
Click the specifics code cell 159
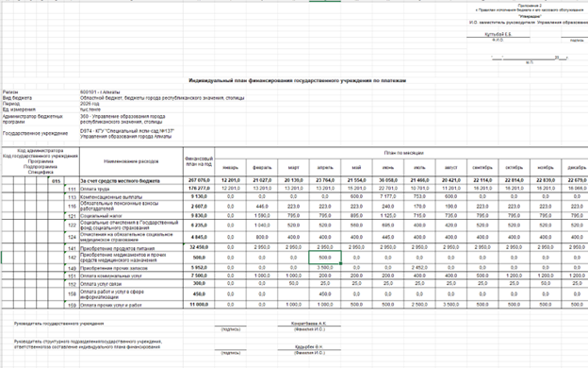click(x=72, y=306)
